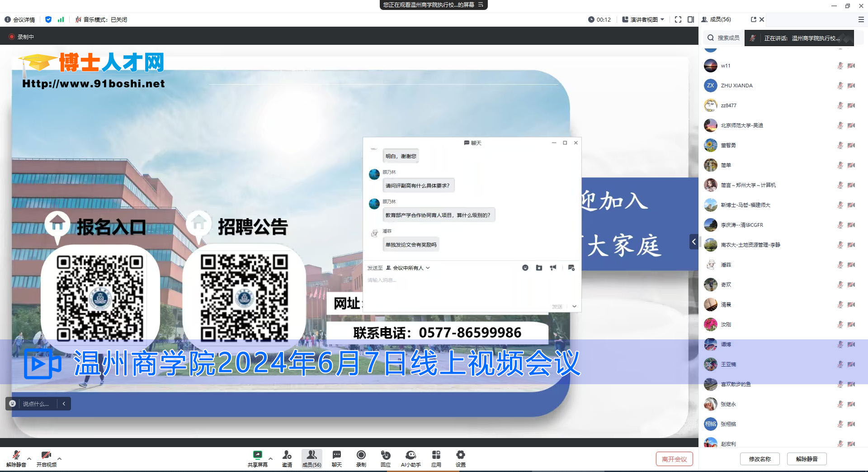Expand the video options arrow

click(59, 458)
